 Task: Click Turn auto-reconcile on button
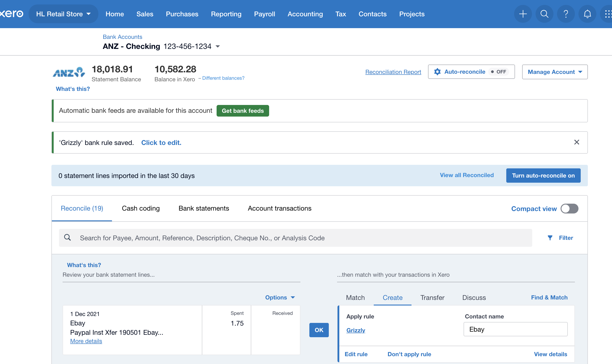coord(543,175)
